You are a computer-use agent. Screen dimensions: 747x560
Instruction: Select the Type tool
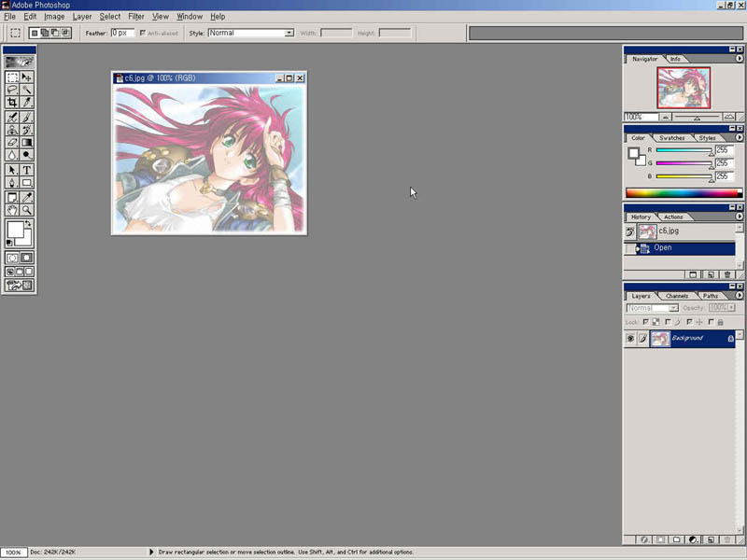coord(27,170)
